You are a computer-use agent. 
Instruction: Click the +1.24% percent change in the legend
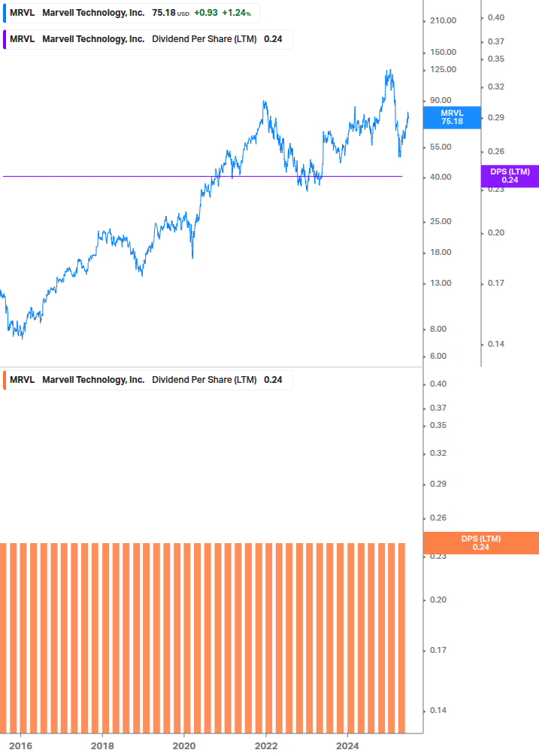pos(237,13)
